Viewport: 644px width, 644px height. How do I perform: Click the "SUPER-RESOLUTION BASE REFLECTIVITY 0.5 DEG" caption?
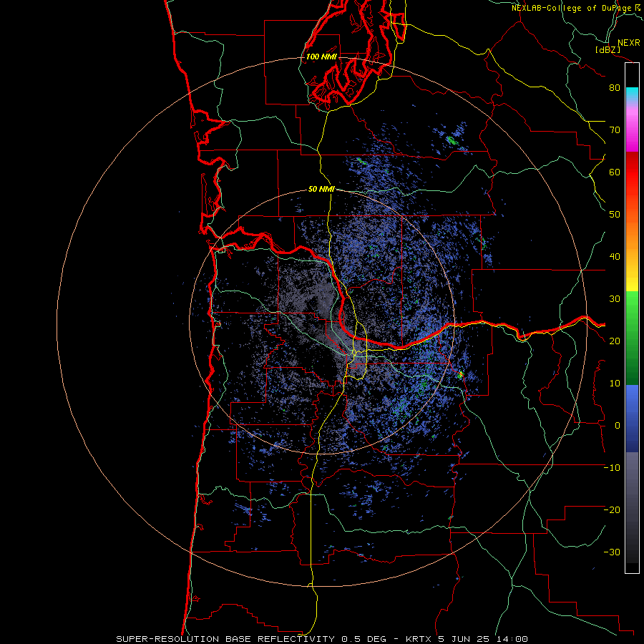coord(251,639)
